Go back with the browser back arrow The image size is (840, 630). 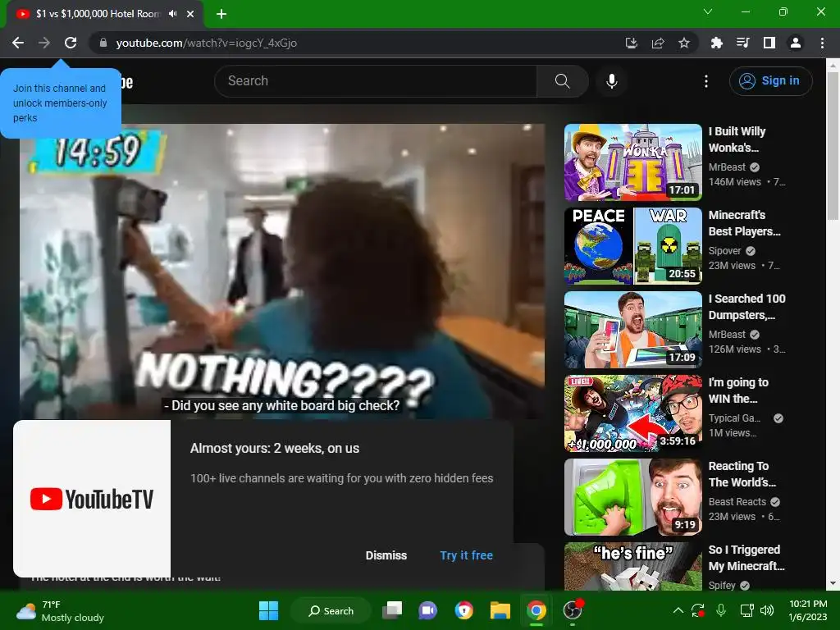coord(18,43)
